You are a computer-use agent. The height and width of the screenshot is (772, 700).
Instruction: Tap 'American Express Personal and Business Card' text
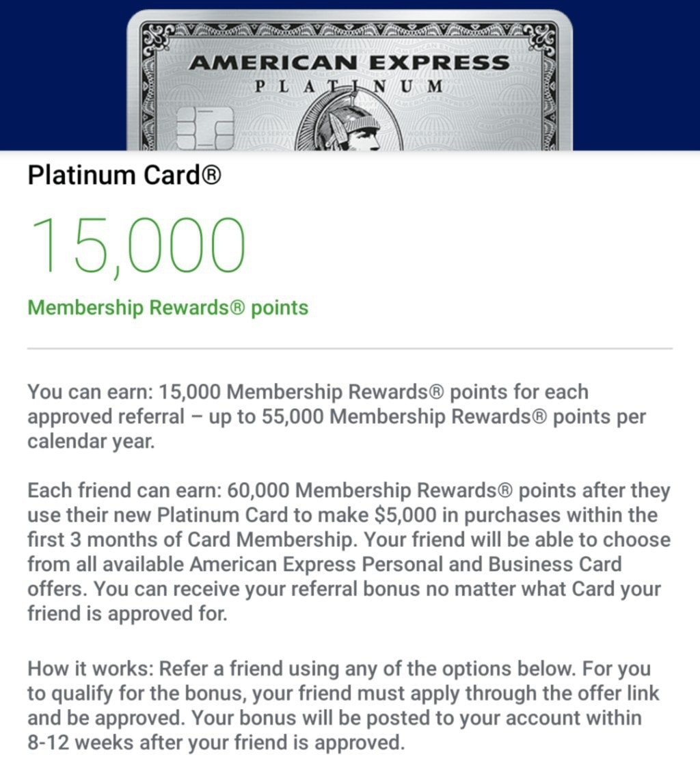[x=405, y=564]
